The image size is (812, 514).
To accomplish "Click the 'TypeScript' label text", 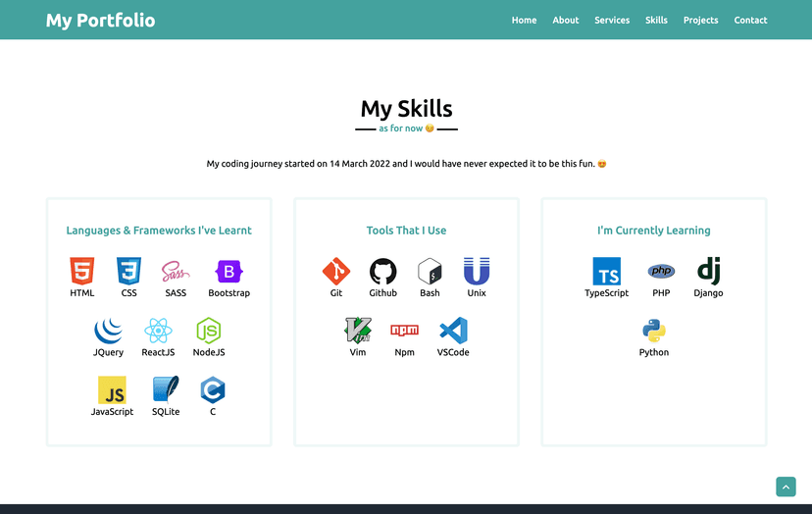I will pos(606,292).
